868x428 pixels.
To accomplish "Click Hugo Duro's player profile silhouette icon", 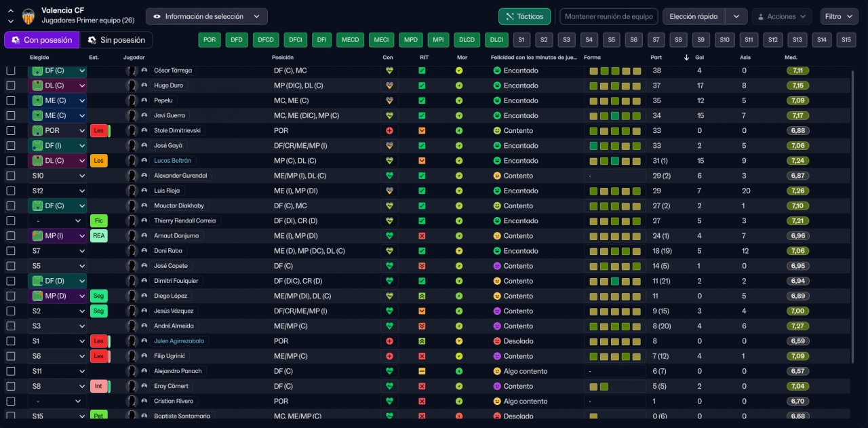I will [132, 85].
